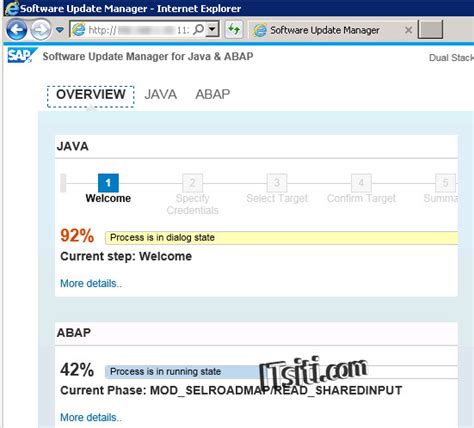The image size is (474, 428).
Task: Click the 92% JAVA progress value
Action: click(77, 235)
